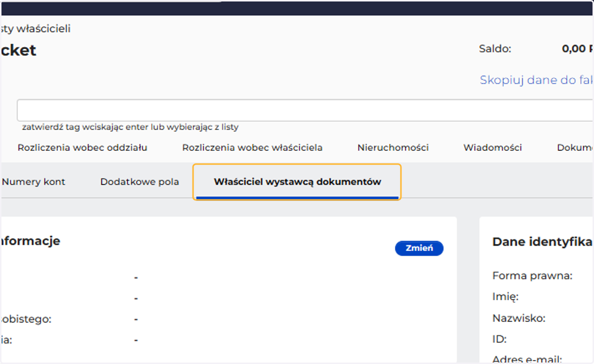
Task: Click the 0,00 balance value
Action: click(578, 49)
